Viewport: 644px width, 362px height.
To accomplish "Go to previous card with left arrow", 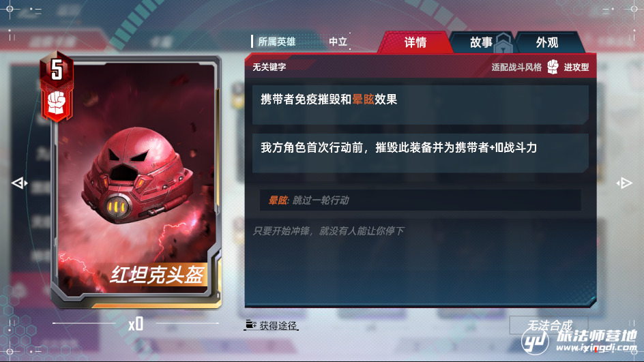I will pyautogui.click(x=19, y=183).
